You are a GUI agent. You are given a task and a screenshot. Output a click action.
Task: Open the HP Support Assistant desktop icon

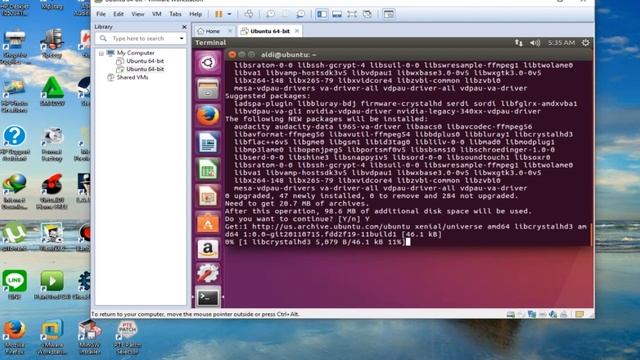pyautogui.click(x=15, y=143)
